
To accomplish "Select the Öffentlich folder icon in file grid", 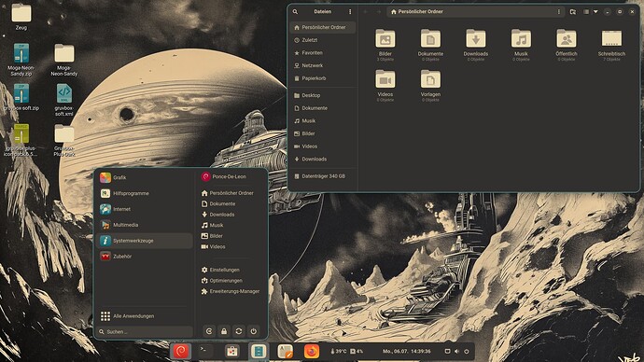I will [567, 39].
